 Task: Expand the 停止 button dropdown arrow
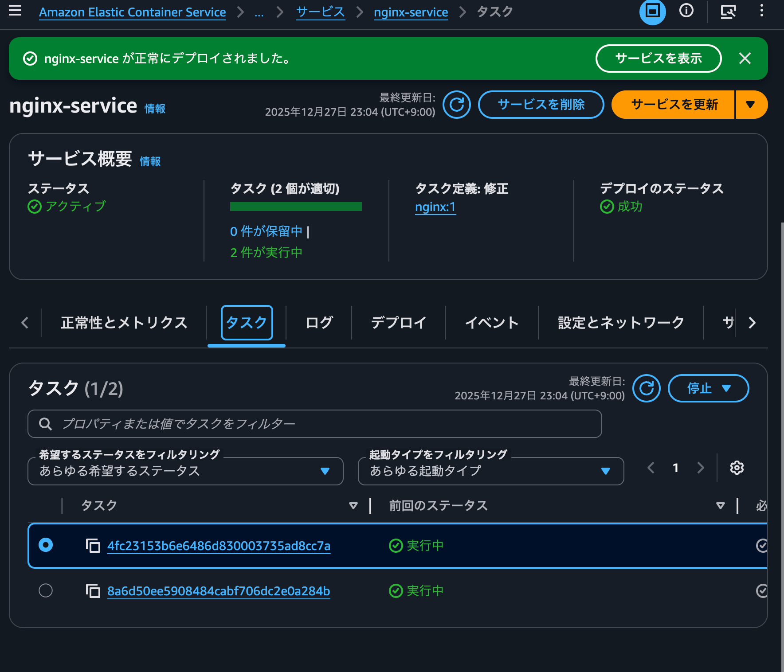[726, 388]
